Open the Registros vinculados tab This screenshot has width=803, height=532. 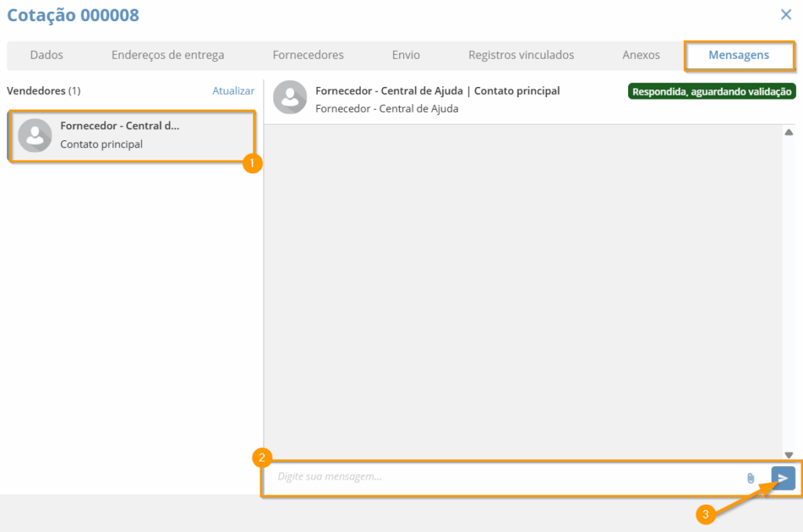521,55
